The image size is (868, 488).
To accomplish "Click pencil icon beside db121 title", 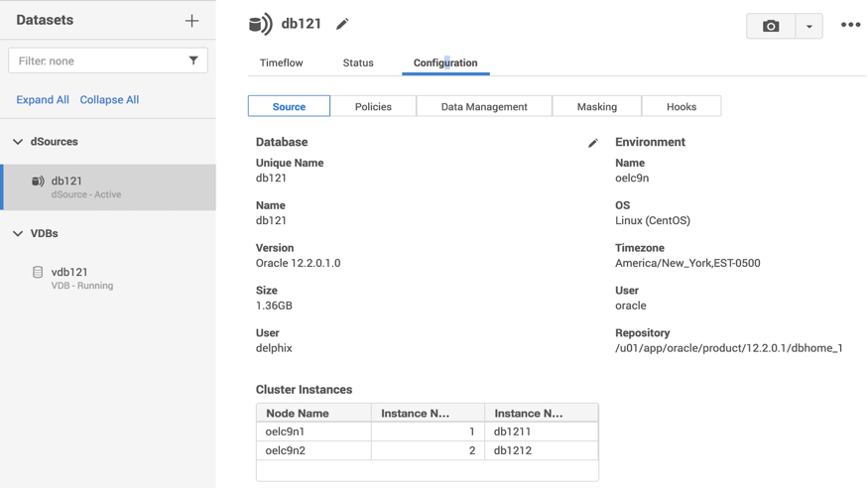I will (x=342, y=24).
